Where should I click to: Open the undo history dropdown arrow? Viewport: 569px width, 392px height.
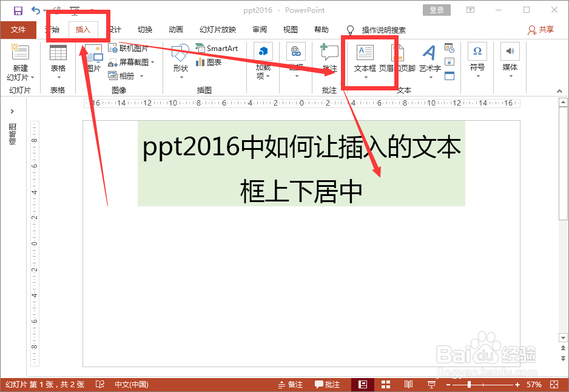point(45,11)
